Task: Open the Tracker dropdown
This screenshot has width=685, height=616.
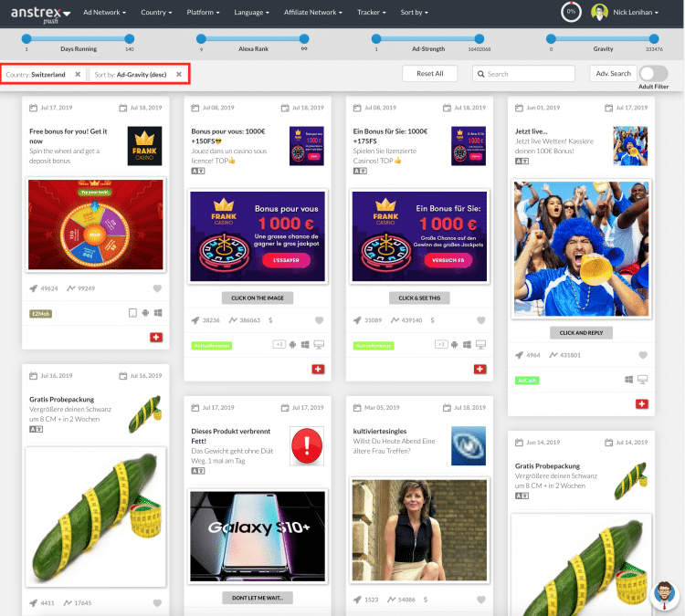Action: click(372, 12)
